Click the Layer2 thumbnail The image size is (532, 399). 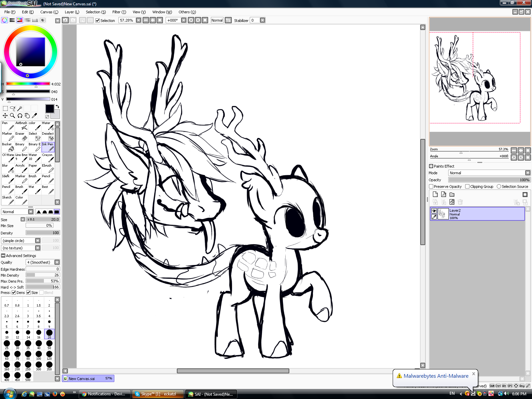tap(444, 214)
